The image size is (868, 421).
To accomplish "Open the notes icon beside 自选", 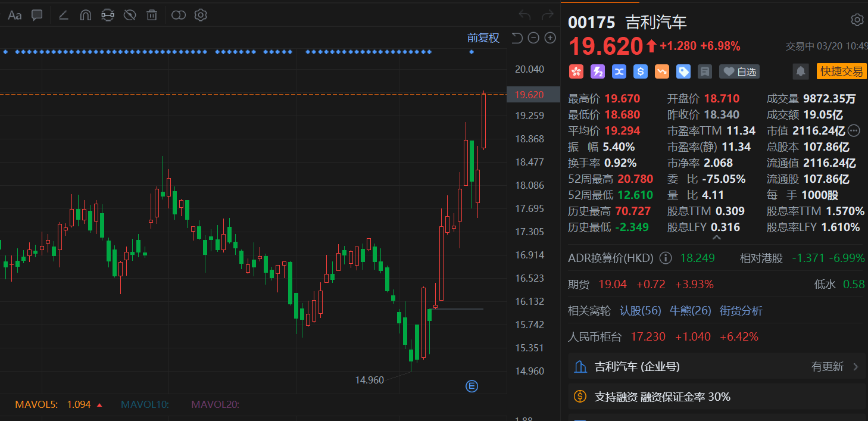I will 705,71.
